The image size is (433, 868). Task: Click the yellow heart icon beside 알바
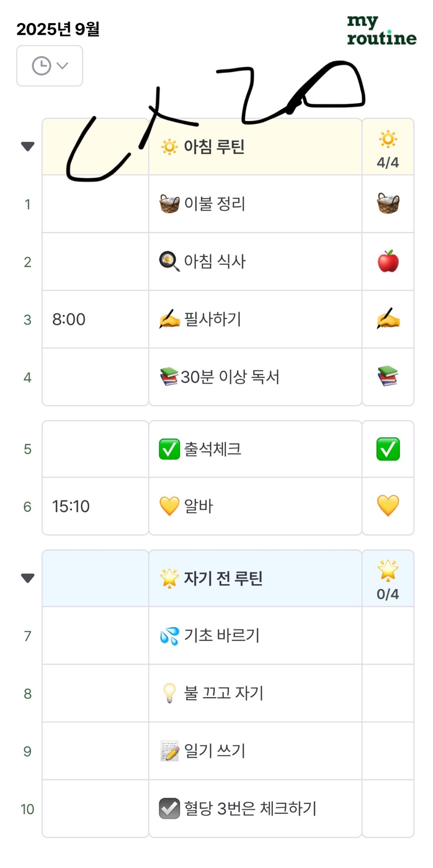click(x=169, y=506)
